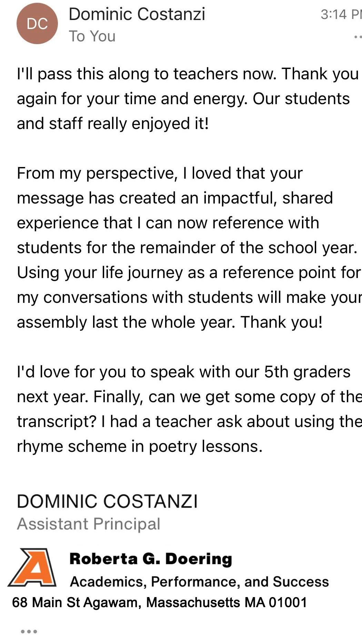362x644 pixels.
Task: Expand trimmed content ellipsis below the address
Action: pyautogui.click(x=29, y=632)
